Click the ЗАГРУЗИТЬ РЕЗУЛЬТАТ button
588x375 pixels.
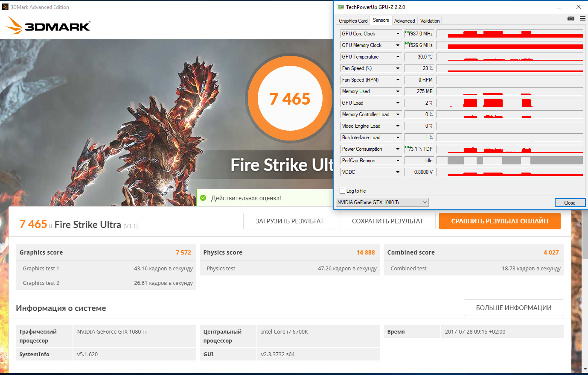point(290,221)
